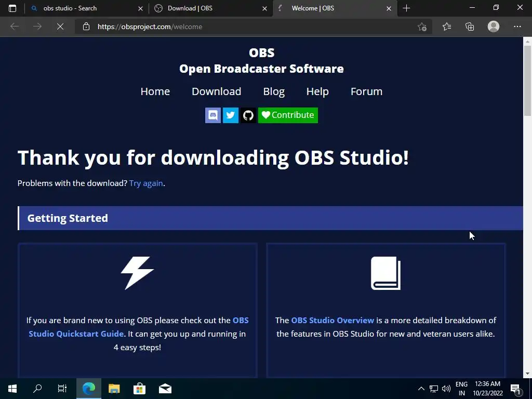532x399 pixels.
Task: Go to the Home navigation link
Action: tap(155, 91)
